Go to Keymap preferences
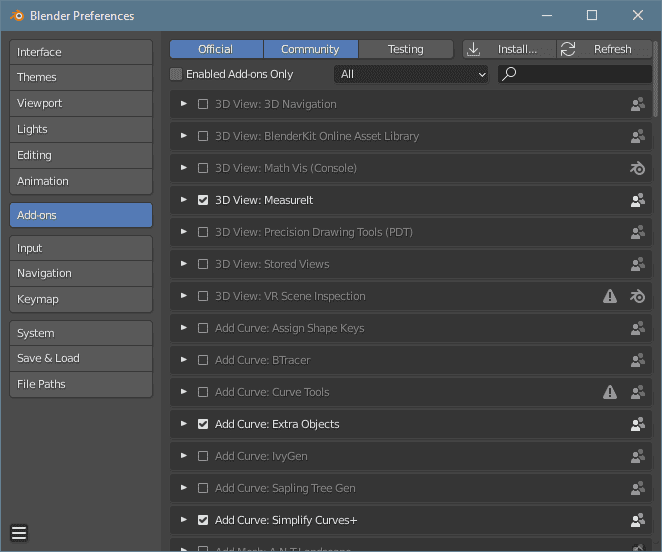Viewport: 662px width, 552px height. click(81, 299)
